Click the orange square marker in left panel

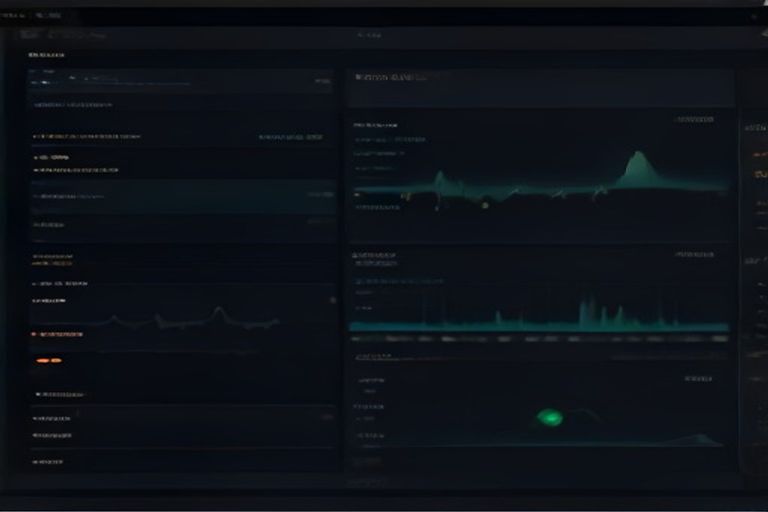pos(34,334)
